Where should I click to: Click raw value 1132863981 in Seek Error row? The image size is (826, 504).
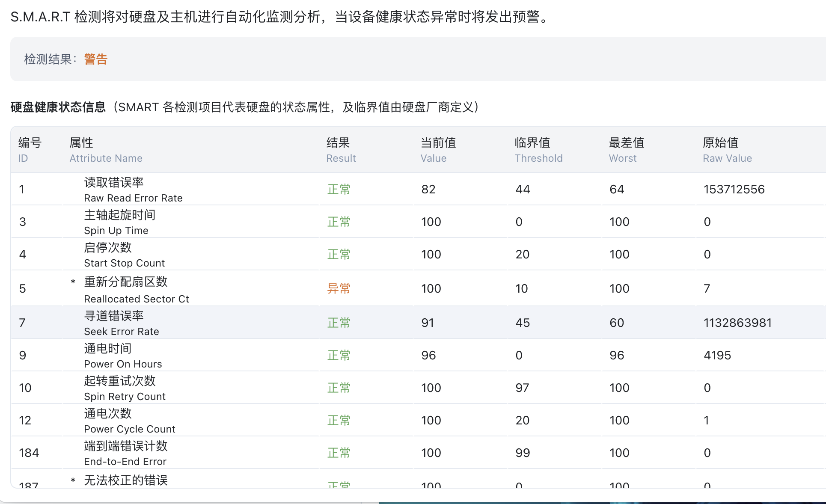click(737, 323)
